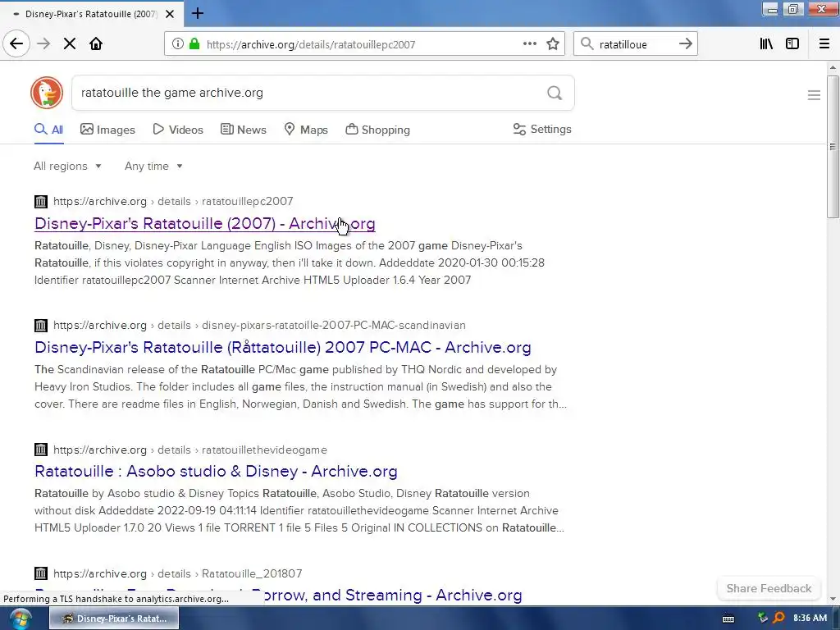Close the Disney-Pixar's Ratatouille tab
This screenshot has height=630, width=840.
click(x=170, y=14)
